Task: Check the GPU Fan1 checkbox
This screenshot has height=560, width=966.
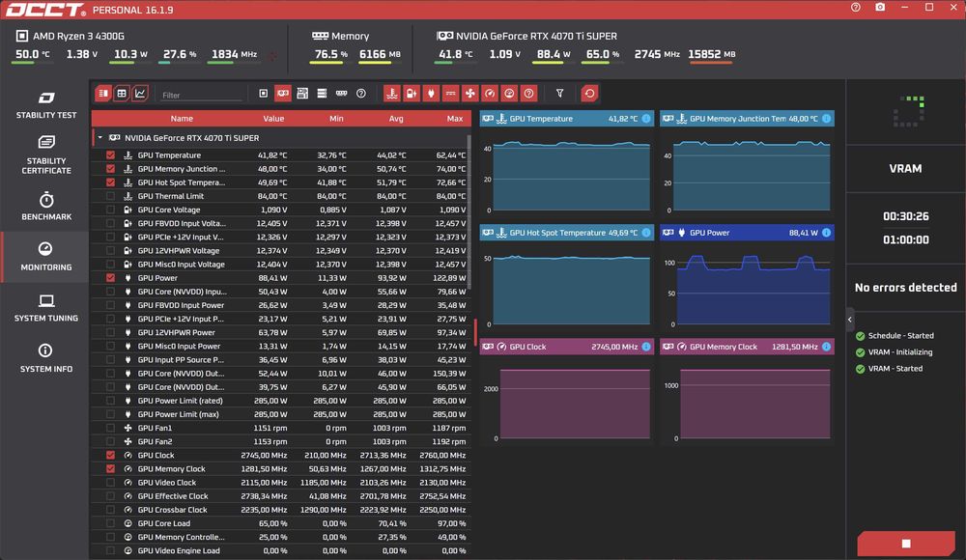Action: click(110, 428)
